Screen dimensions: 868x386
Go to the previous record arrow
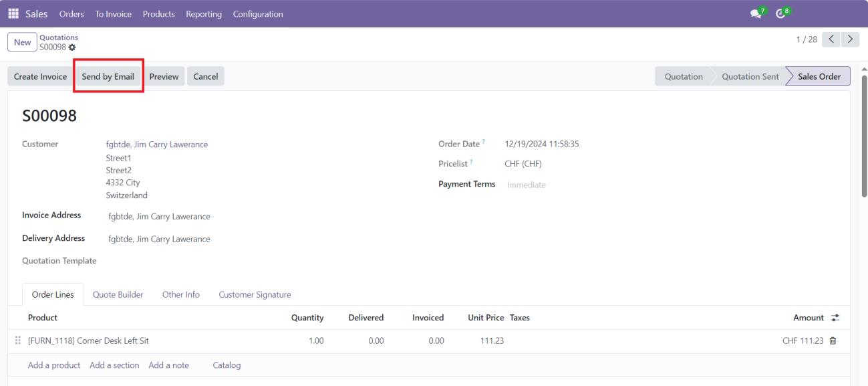(x=831, y=40)
